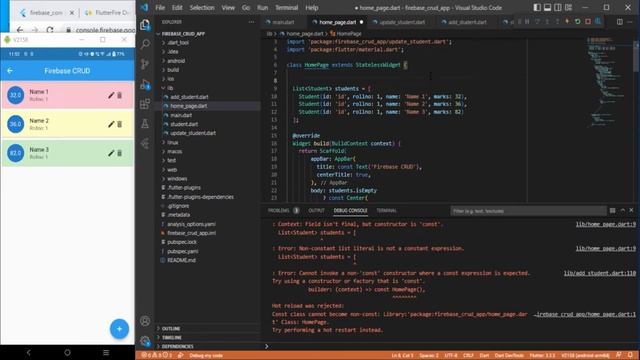Screen dimensions: 640x360
Task: Switch to the update_student.dart editor tab
Action: coord(401,22)
